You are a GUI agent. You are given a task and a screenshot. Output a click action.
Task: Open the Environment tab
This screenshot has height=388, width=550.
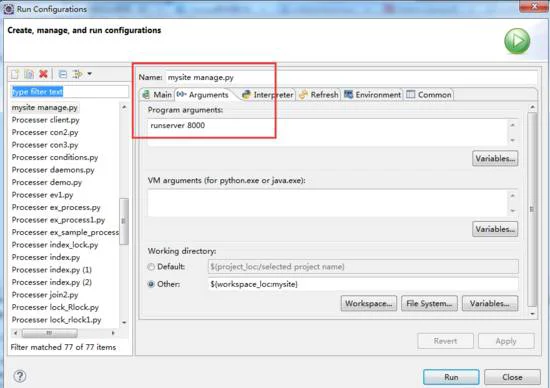(x=372, y=95)
